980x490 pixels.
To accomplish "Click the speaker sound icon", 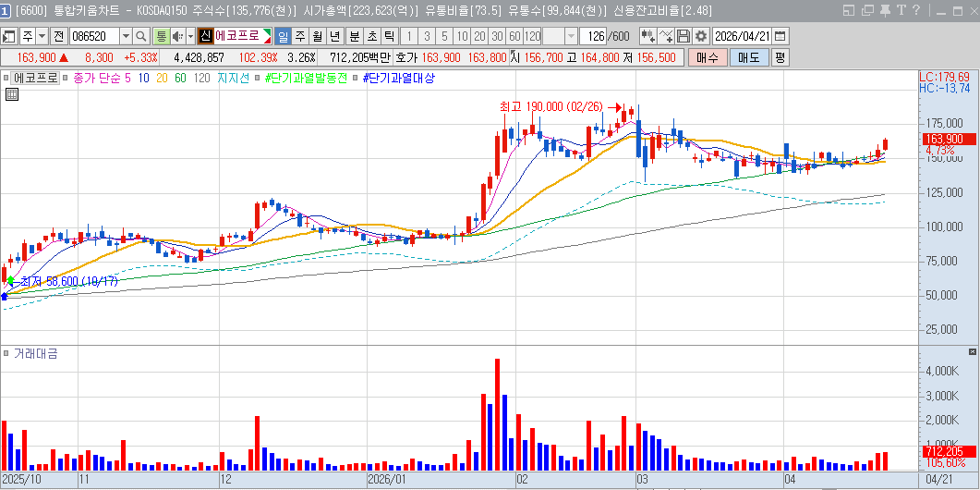I will pos(176,36).
